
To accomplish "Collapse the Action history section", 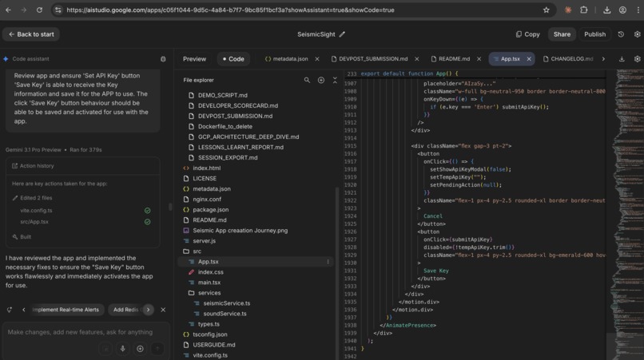I will click(82, 166).
